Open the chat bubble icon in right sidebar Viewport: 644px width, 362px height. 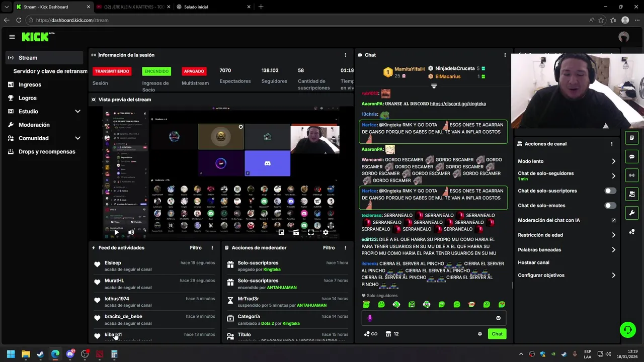(632, 157)
